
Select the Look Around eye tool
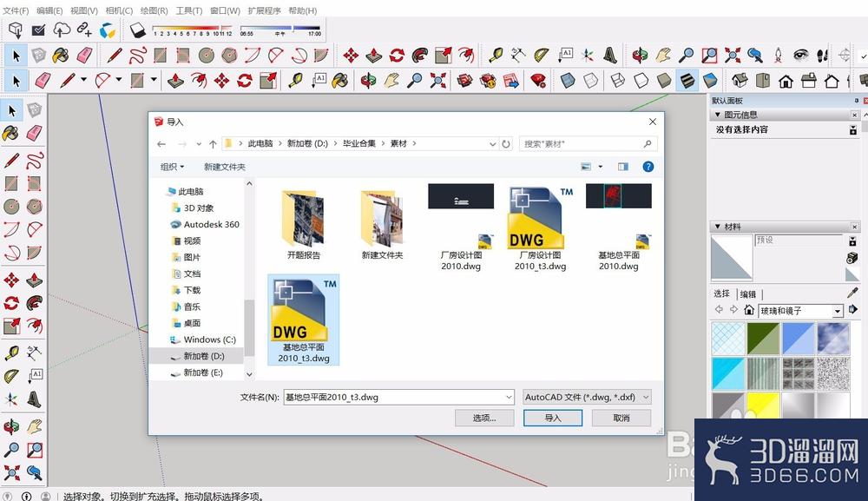pos(800,55)
